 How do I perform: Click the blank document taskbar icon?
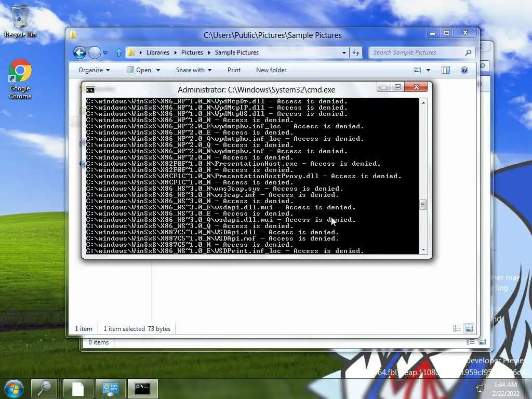(78, 389)
